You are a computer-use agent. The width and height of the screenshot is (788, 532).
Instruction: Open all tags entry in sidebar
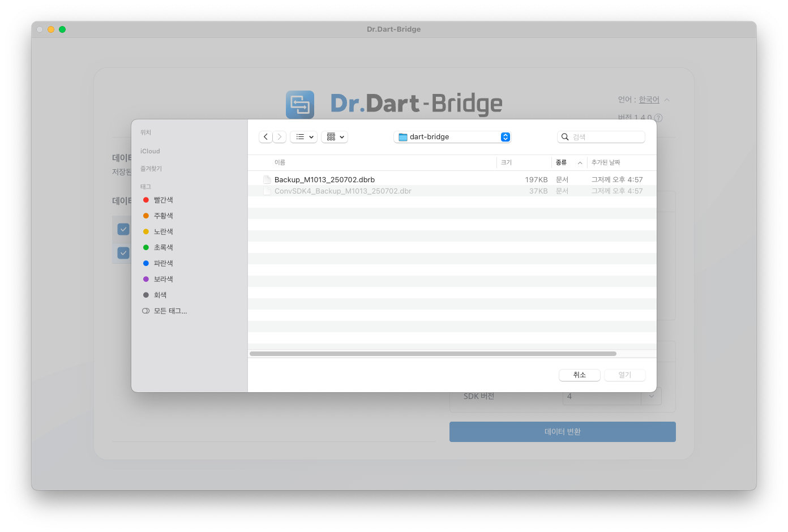coord(170,311)
